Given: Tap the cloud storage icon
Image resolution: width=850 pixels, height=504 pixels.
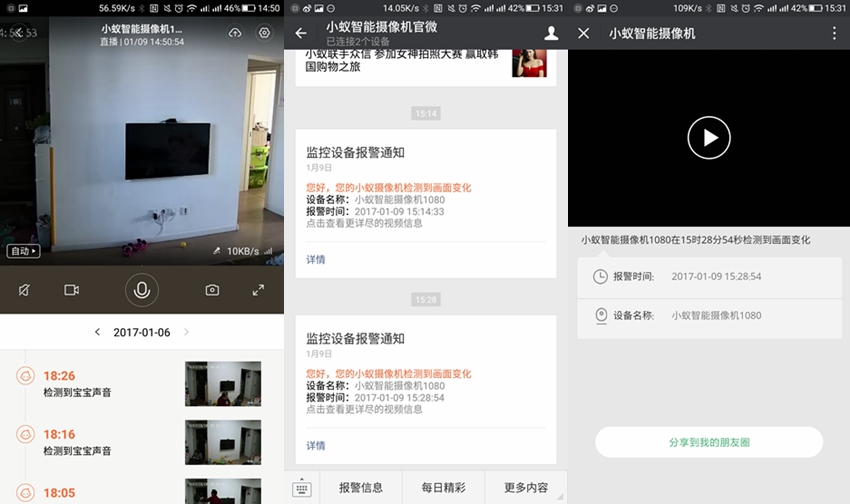Looking at the screenshot, I should 235,33.
